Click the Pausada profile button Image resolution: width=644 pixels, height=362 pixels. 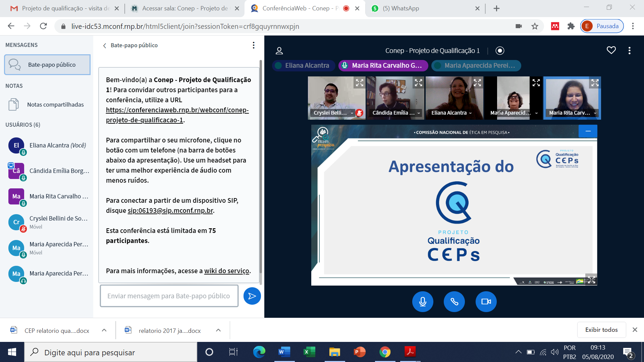click(x=602, y=26)
